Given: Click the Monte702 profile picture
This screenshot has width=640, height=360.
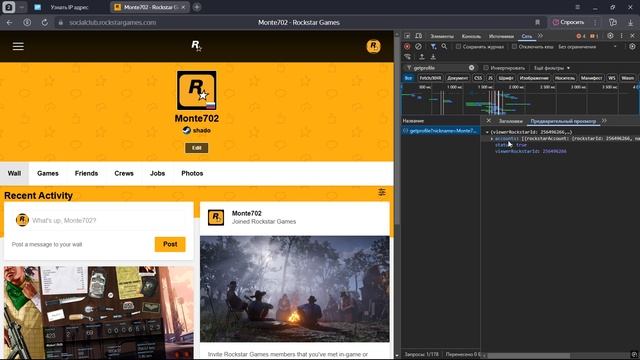Looking at the screenshot, I should coord(197,90).
